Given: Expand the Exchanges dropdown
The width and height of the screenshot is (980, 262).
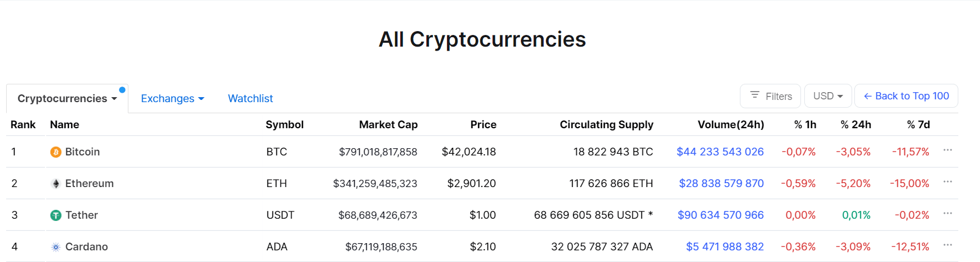Looking at the screenshot, I should 173,99.
